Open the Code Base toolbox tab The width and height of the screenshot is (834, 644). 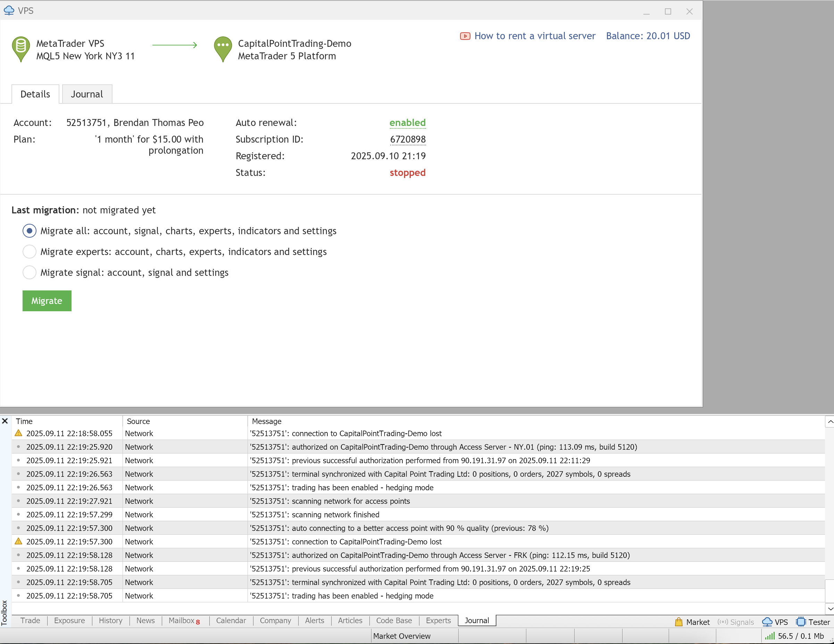click(x=394, y=621)
